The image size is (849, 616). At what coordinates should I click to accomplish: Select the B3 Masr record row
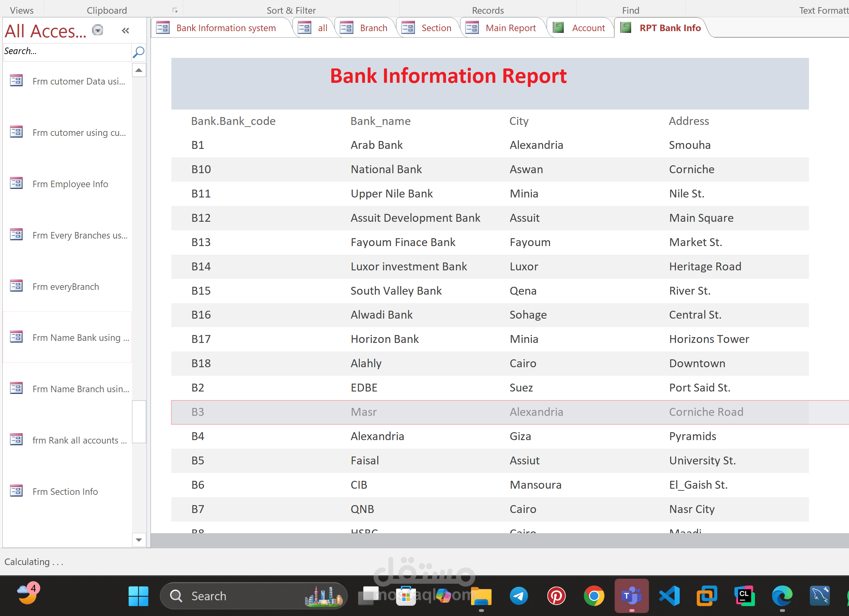pyautogui.click(x=487, y=412)
